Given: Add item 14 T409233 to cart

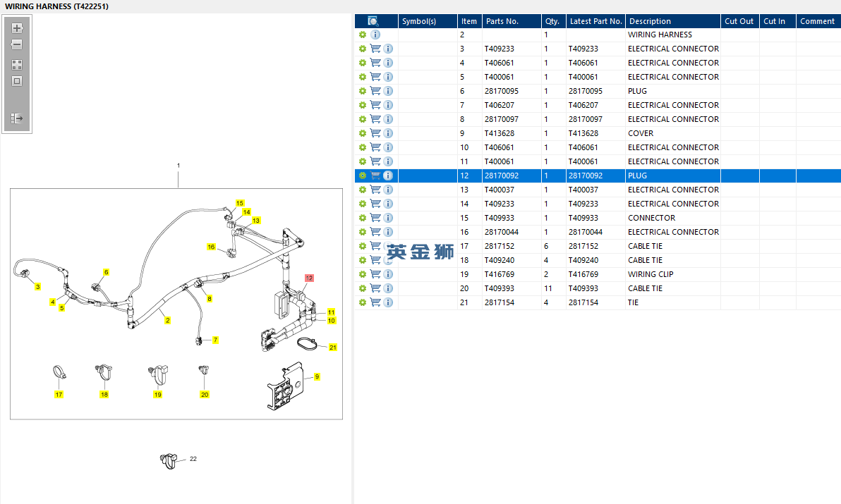Looking at the screenshot, I should (375, 204).
